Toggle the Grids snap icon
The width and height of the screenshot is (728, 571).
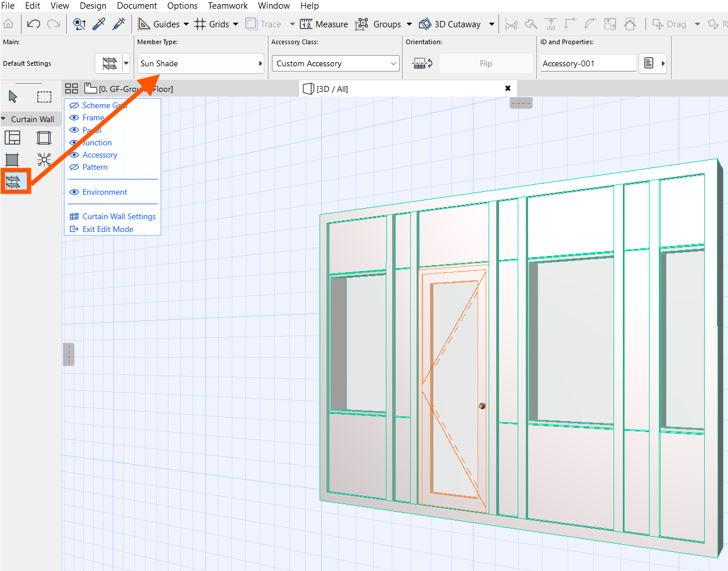click(x=200, y=24)
